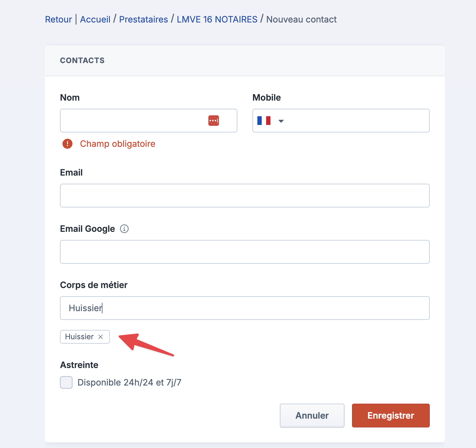Click the Retour breadcrumb link
Screen dimensions: 476x448
[x=58, y=19]
